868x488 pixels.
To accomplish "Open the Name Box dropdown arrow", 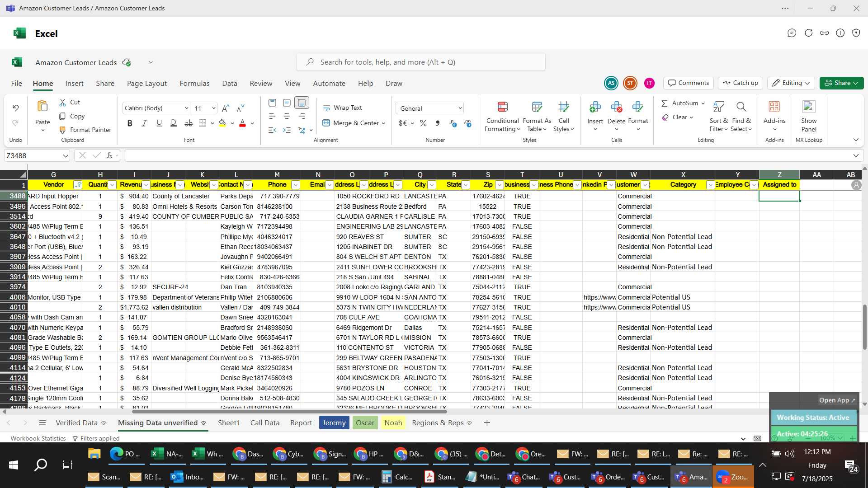I will [x=66, y=156].
